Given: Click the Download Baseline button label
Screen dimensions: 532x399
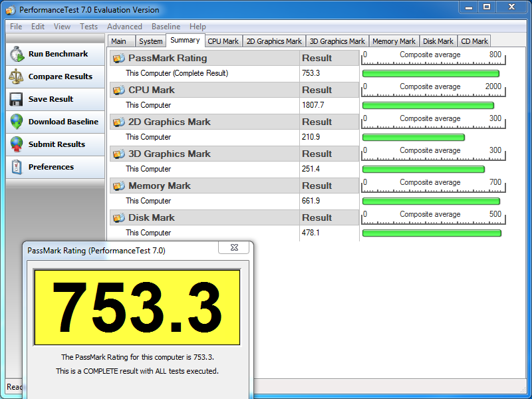Looking at the screenshot, I should [63, 122].
